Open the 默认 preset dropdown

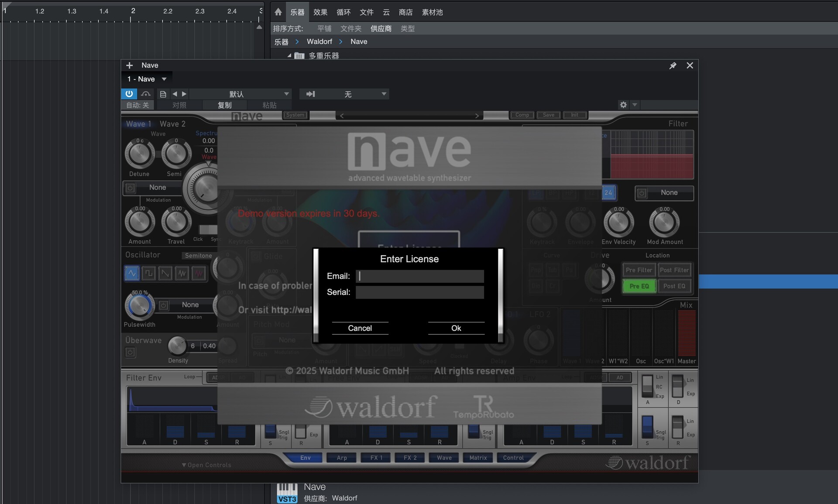coord(240,94)
